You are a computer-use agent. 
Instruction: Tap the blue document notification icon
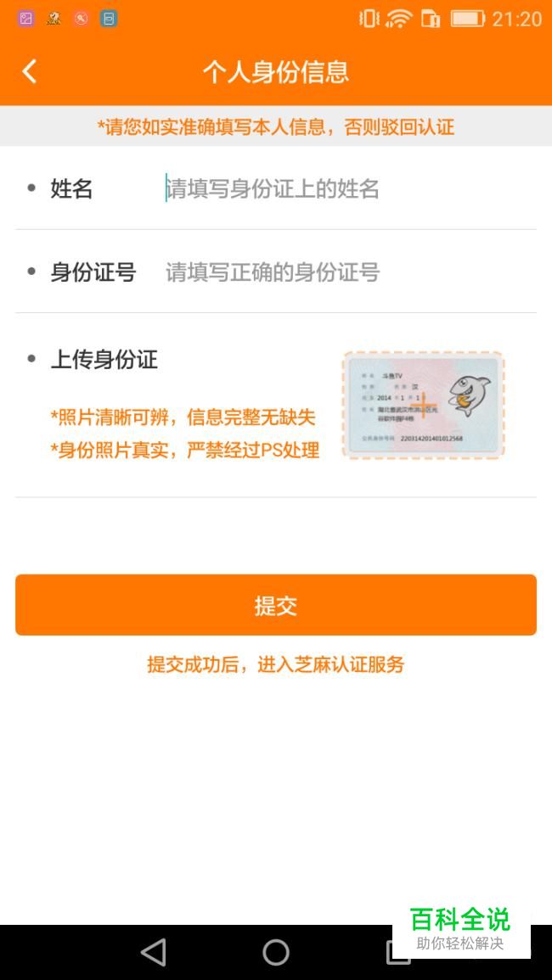pos(108,19)
